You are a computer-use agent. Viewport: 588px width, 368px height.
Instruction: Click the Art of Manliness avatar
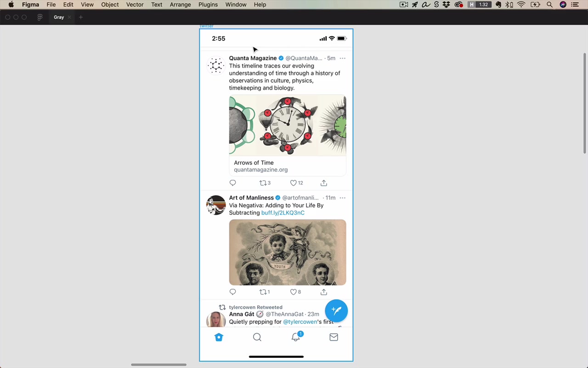[x=216, y=205]
